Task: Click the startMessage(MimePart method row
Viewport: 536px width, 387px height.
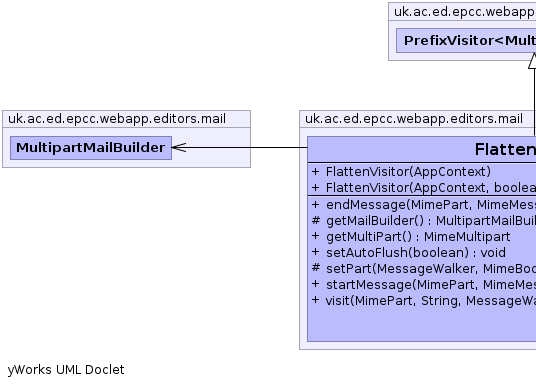Action: (x=424, y=284)
